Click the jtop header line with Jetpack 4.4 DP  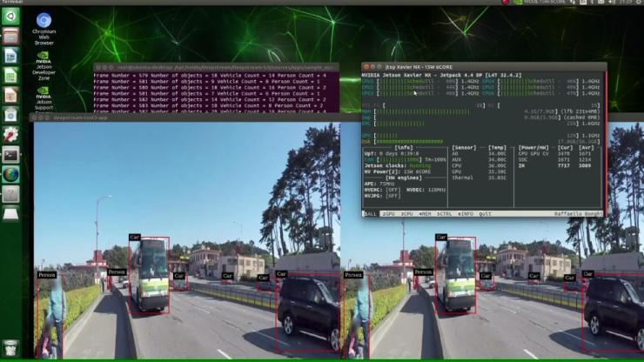coord(441,75)
